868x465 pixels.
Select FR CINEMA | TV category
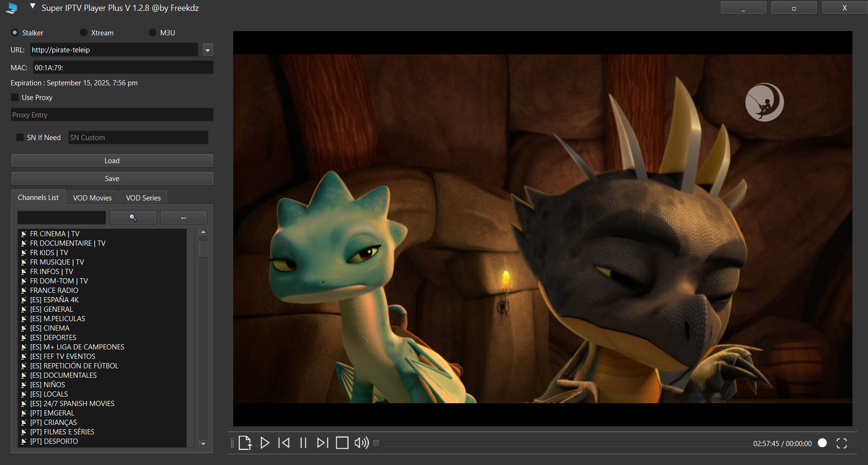tap(55, 234)
